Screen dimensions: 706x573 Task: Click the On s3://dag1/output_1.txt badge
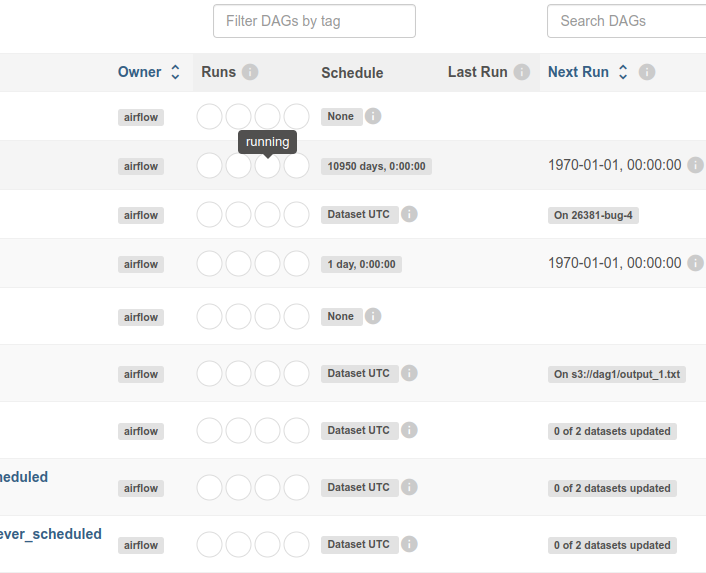click(x=617, y=374)
